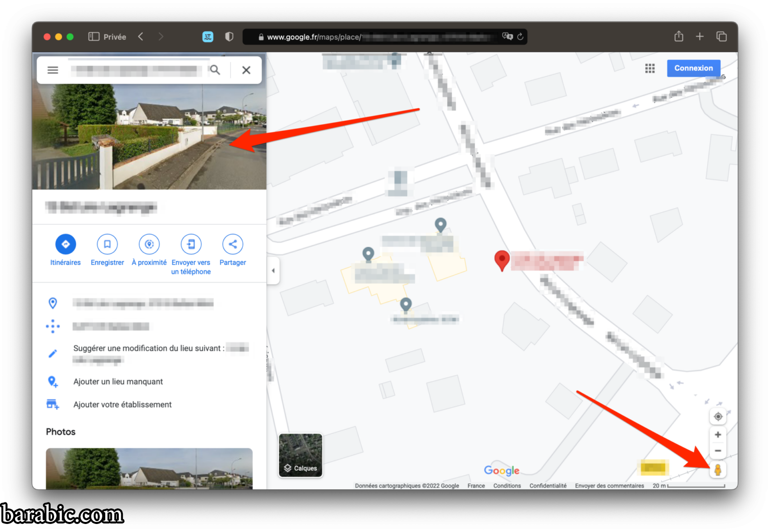
Task: Open a new tab with plus icon
Action: tap(700, 37)
